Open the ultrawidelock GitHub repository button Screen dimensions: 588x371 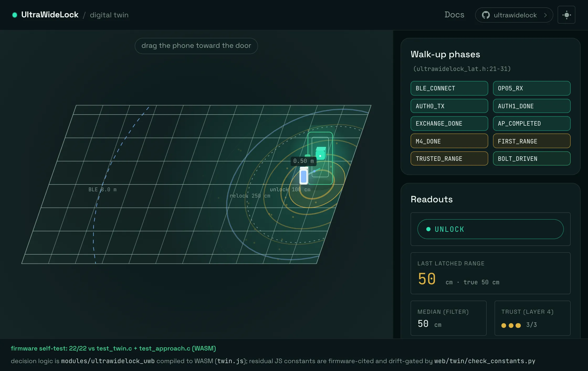click(x=514, y=15)
